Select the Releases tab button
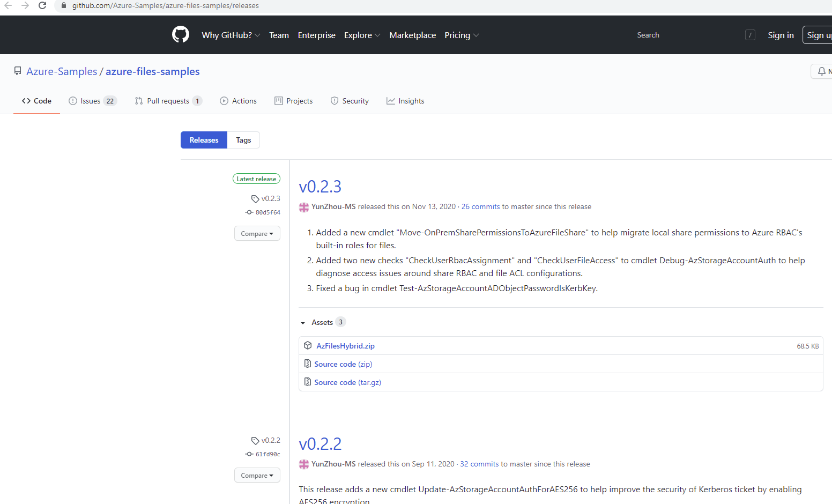The image size is (832, 504). click(204, 140)
